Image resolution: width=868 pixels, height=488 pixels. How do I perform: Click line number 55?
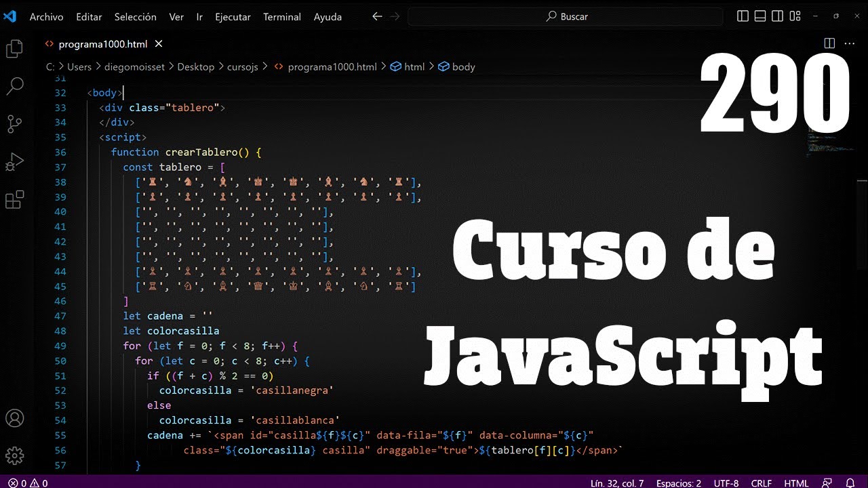pos(60,435)
